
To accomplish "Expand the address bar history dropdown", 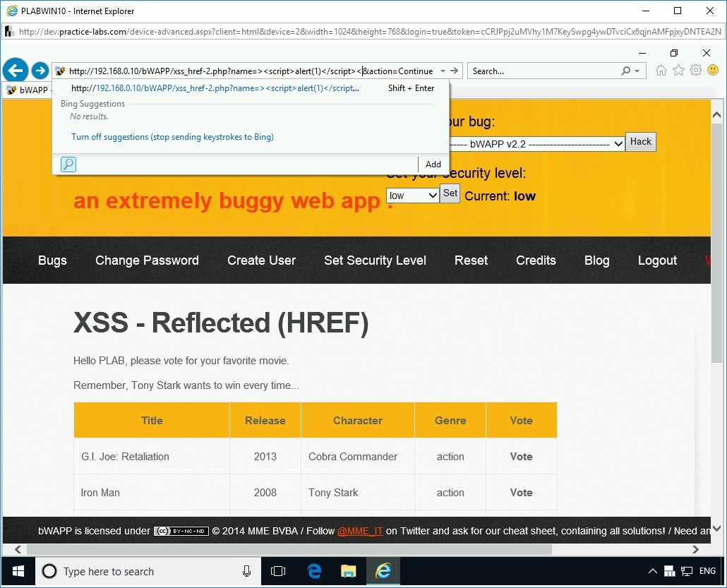I will 442,71.
